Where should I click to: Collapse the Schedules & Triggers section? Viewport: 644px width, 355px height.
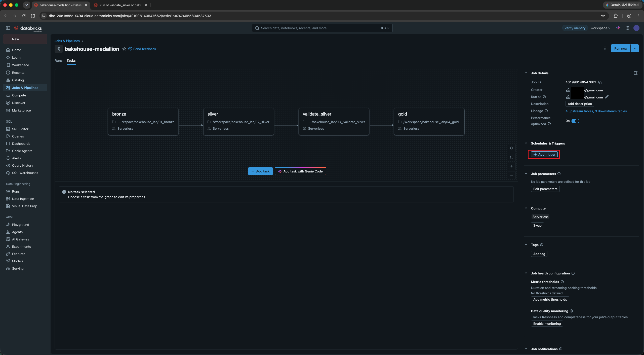tap(526, 143)
